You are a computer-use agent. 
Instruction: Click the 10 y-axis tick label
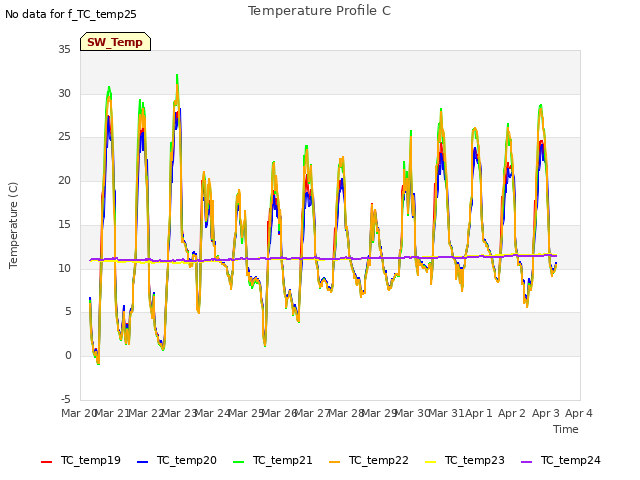click(x=64, y=268)
